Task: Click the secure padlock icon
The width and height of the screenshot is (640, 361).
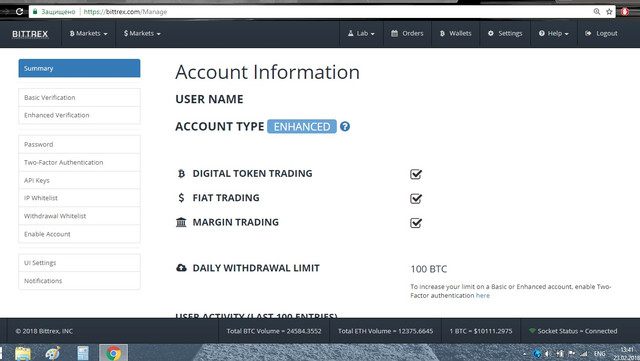Action: 35,11
